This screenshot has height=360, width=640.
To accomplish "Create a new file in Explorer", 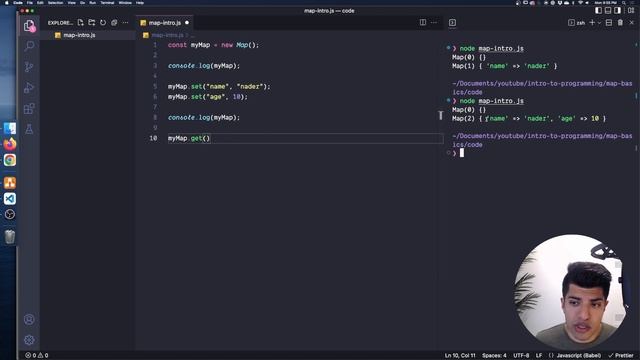I will point(80,22).
